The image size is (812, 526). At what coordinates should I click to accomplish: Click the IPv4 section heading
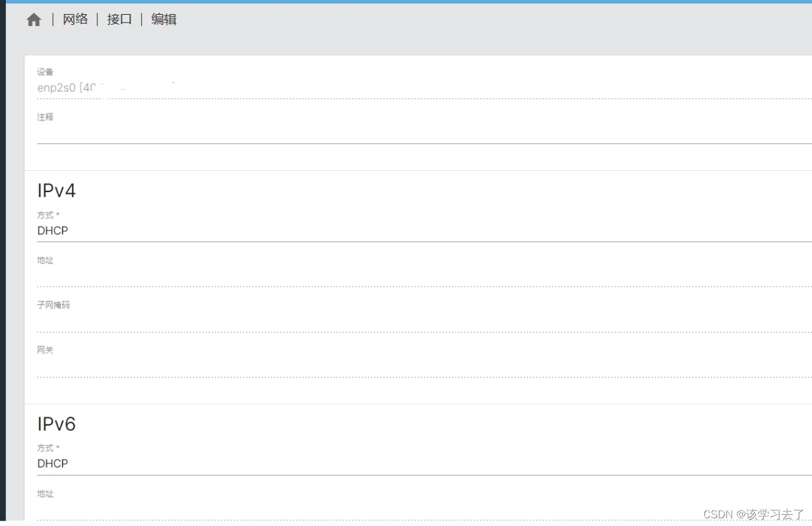[57, 191]
